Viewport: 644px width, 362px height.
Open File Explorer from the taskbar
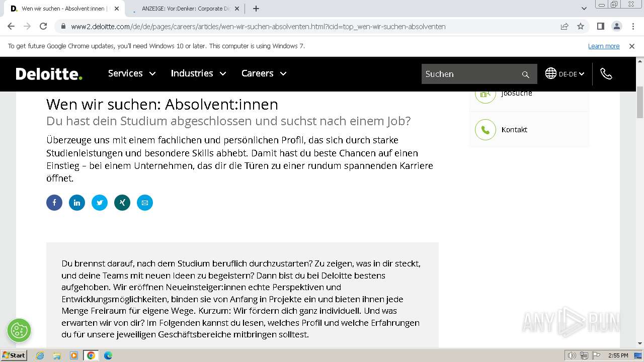[x=57, y=355]
